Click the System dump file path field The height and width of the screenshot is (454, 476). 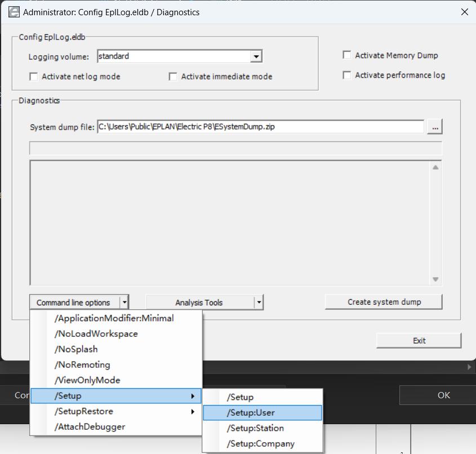(x=260, y=127)
